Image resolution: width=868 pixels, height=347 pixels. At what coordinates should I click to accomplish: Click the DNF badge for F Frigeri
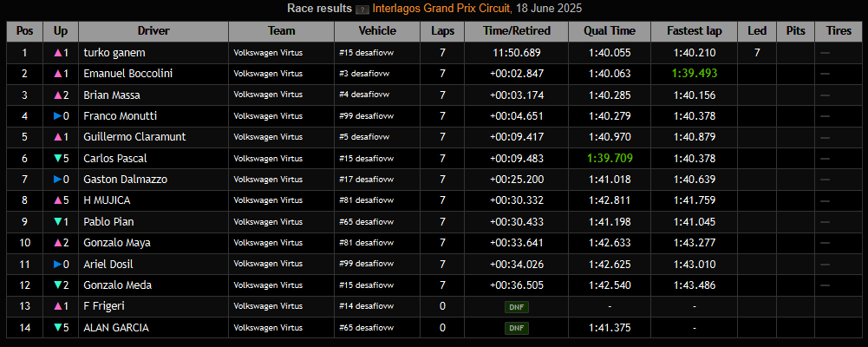pyautogui.click(x=517, y=307)
